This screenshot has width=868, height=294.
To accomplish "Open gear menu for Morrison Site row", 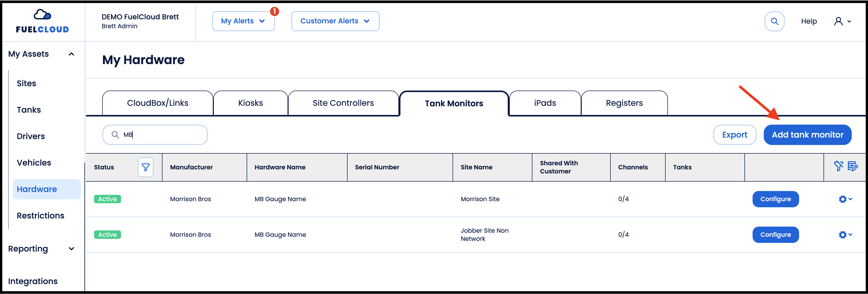I will click(x=845, y=199).
